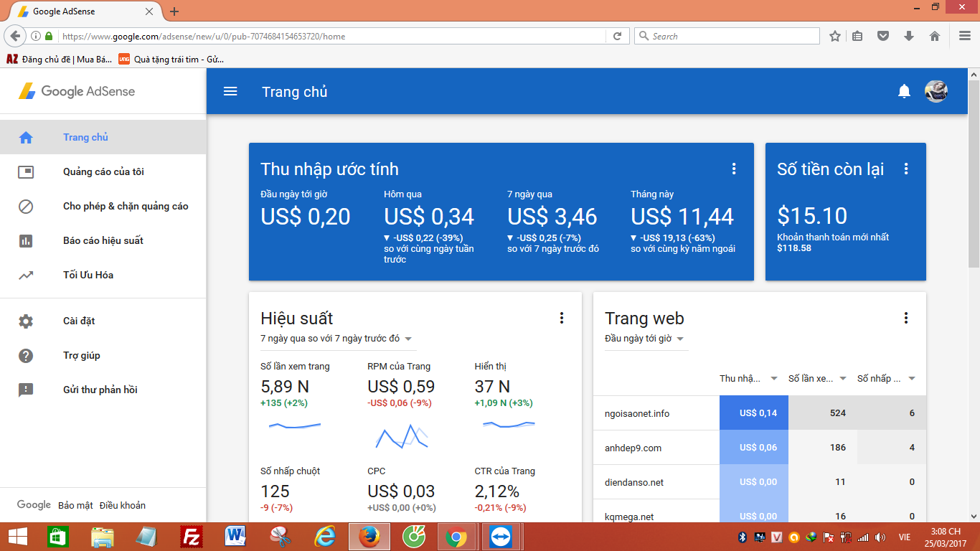Image resolution: width=980 pixels, height=551 pixels.
Task: Open the three-dot menu on Thu nhập ước tính
Action: click(733, 169)
